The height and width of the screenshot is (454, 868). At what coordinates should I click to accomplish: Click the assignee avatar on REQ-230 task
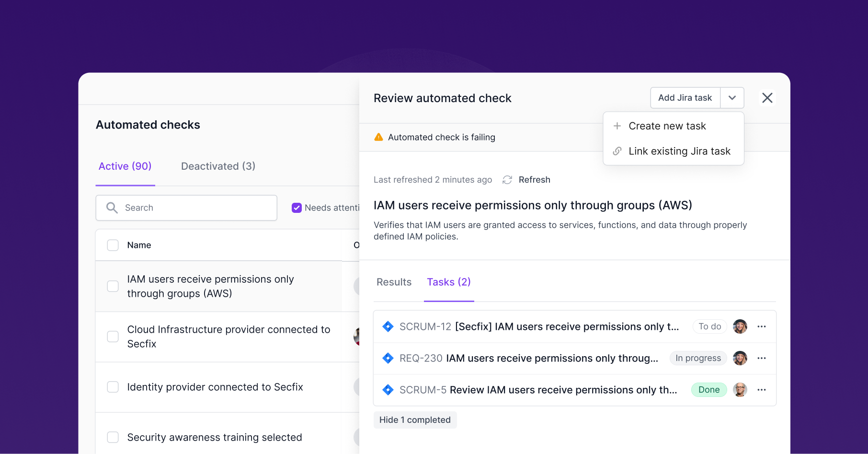click(x=740, y=358)
